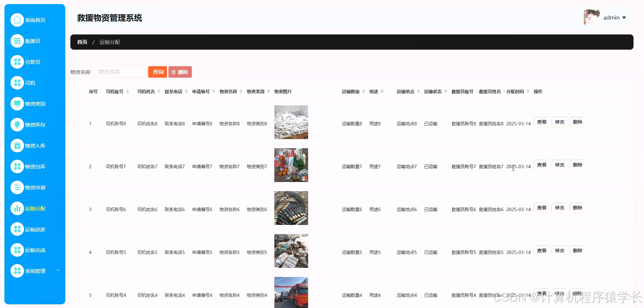The width and height of the screenshot is (644, 308).
Task: Check the row 1 司机账号8 checkbox
Action: click(x=74, y=124)
